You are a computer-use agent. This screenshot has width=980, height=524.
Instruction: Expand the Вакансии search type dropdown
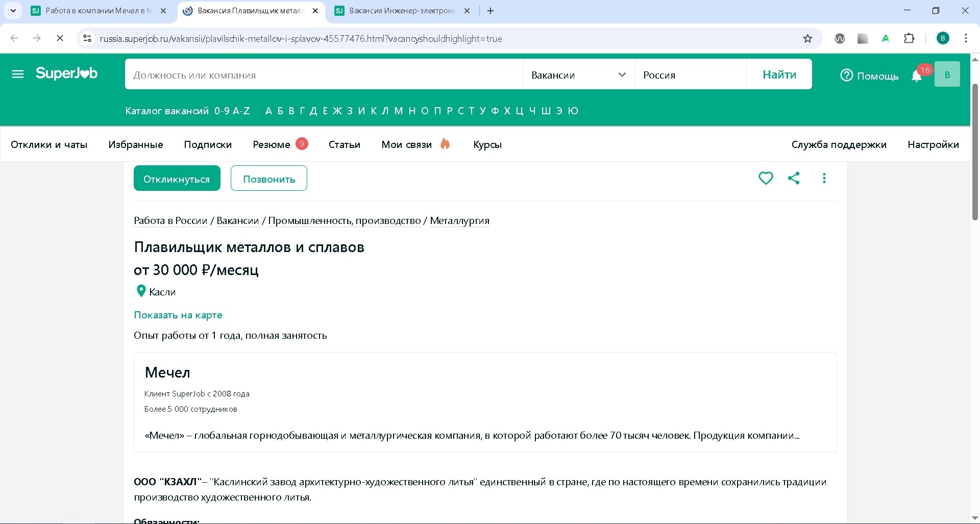pyautogui.click(x=578, y=75)
